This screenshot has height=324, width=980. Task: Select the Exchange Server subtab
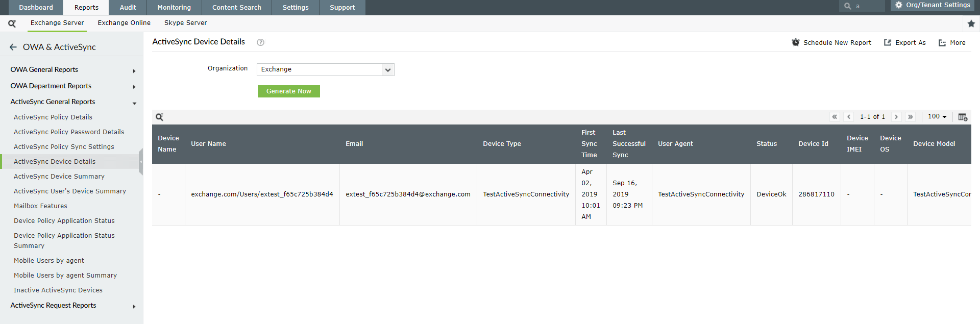pos(57,23)
